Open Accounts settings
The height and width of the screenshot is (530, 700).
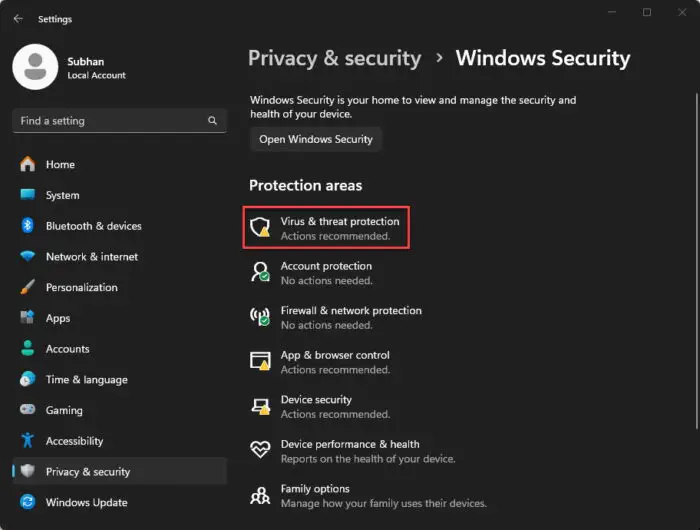[120, 349]
